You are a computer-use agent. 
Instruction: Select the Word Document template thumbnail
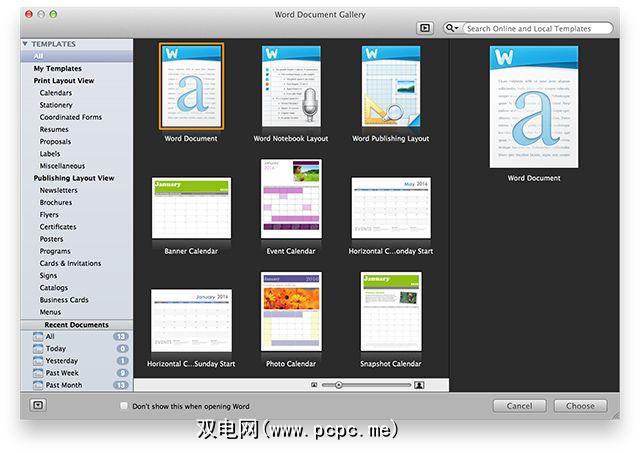(x=191, y=87)
